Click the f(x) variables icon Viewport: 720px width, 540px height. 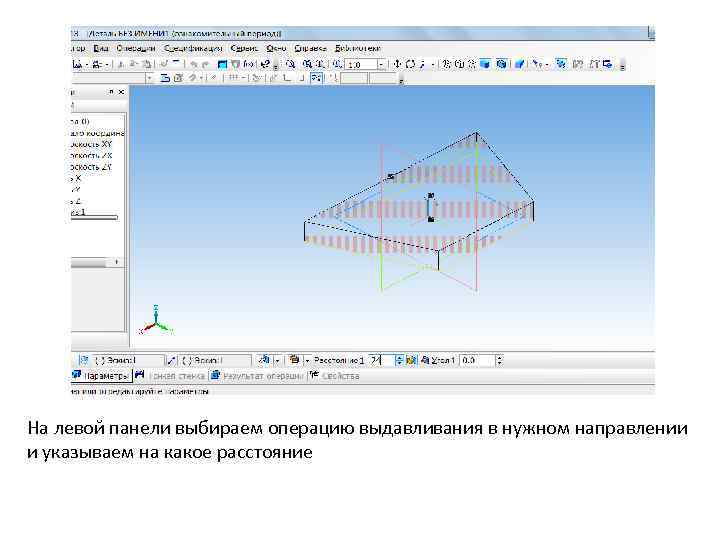pos(249,65)
